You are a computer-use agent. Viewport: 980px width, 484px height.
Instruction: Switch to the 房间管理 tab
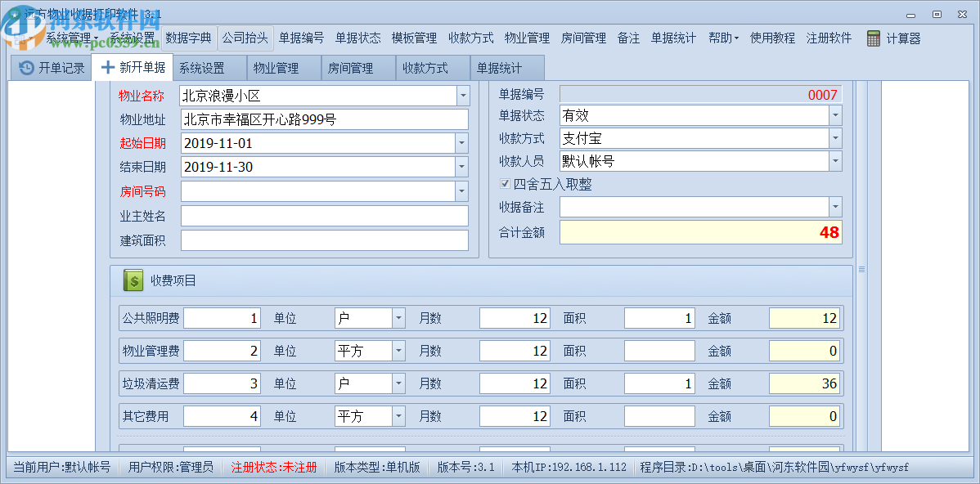[357, 68]
